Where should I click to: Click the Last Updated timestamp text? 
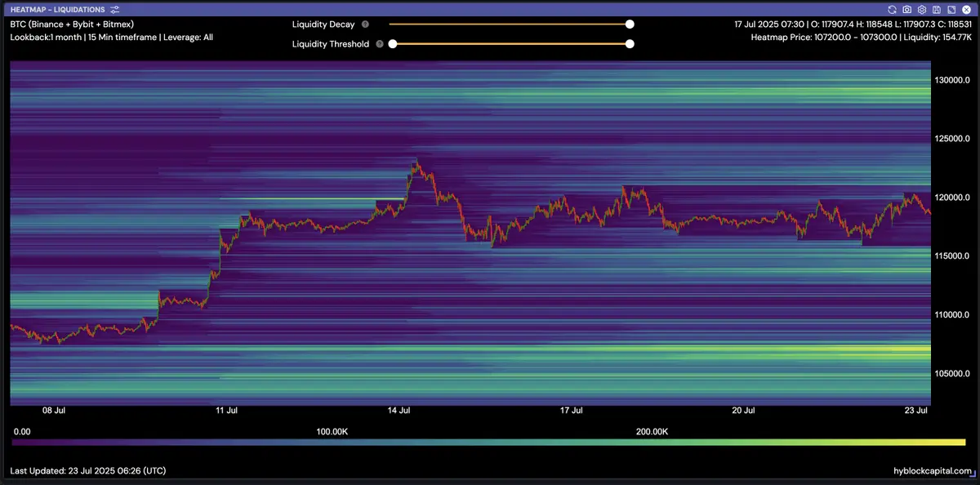tap(88, 471)
